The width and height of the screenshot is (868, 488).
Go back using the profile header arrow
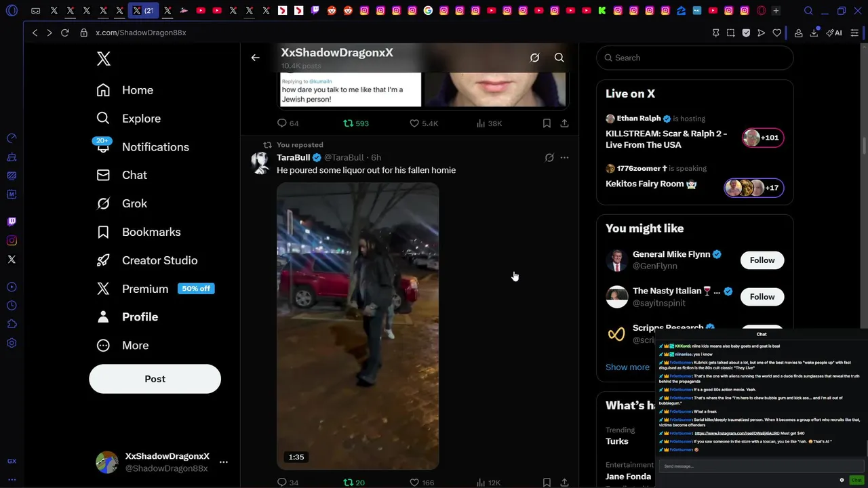(255, 58)
